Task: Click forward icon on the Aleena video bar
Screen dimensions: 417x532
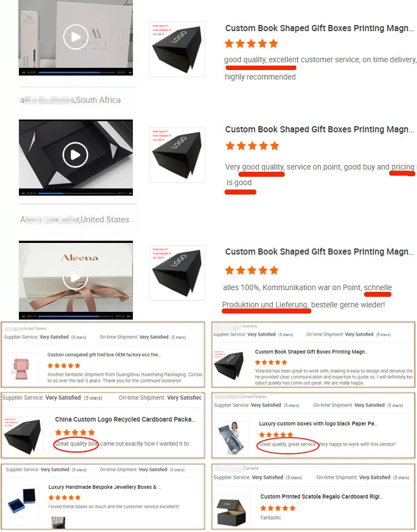Action: tap(130, 316)
